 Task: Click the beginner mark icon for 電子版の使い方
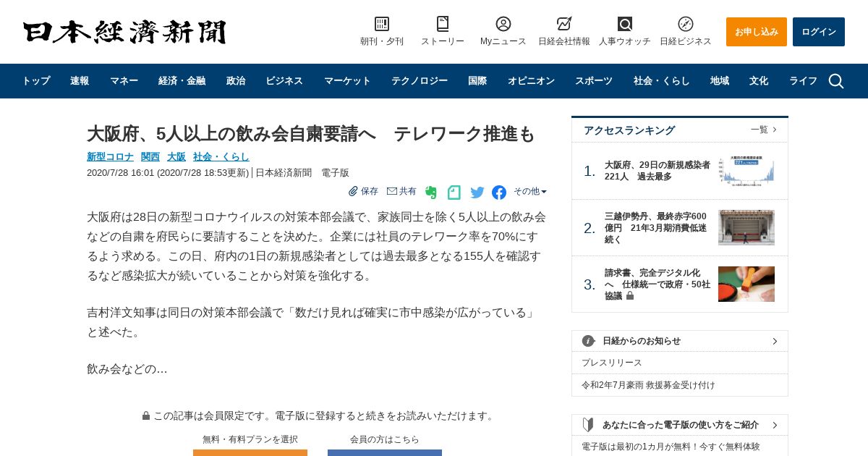point(588,425)
